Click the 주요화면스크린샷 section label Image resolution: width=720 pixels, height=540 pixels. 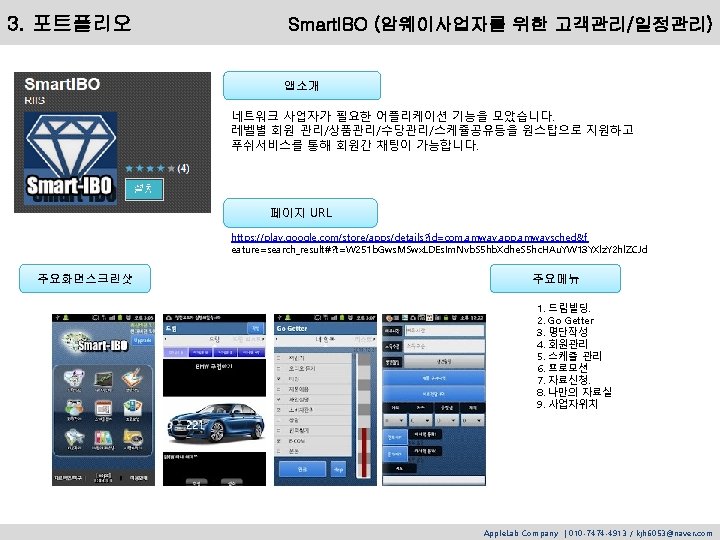[x=85, y=278]
